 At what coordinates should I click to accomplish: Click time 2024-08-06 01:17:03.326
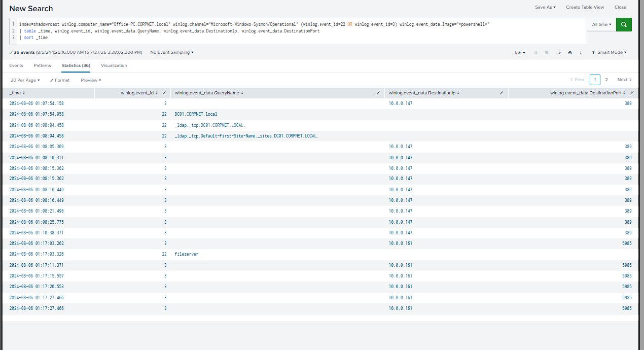(37, 254)
